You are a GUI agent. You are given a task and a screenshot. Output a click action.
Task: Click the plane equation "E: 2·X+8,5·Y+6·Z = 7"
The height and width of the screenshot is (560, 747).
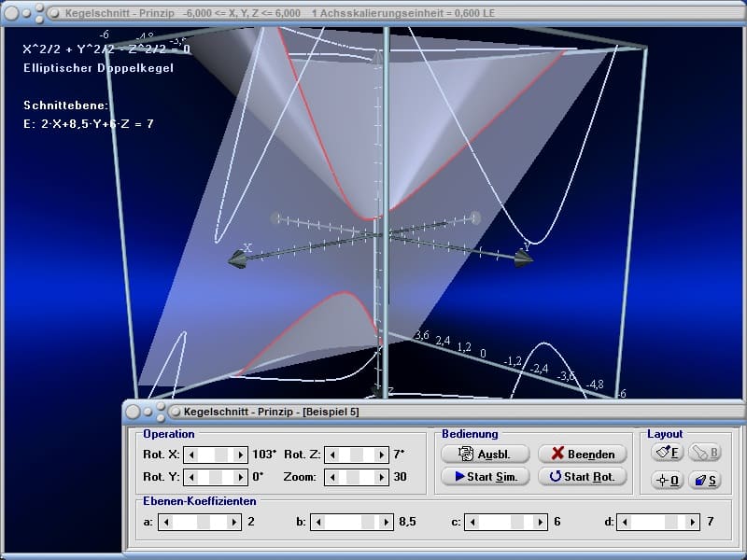coord(89,124)
